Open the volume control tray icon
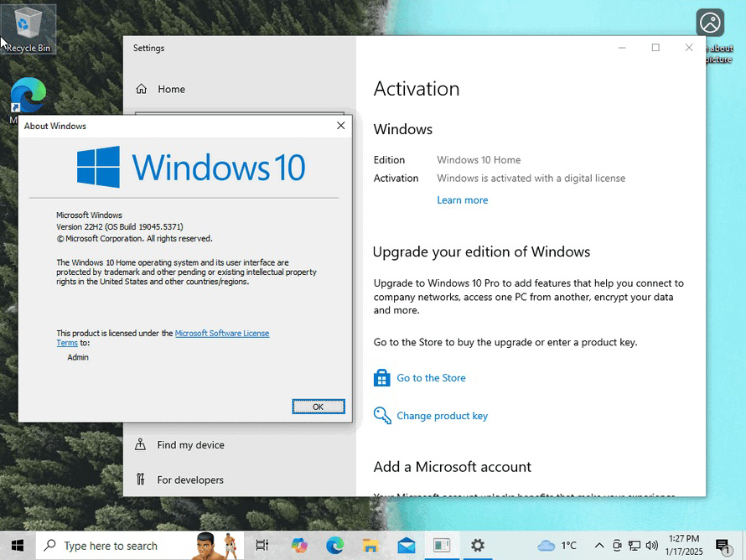This screenshot has width=746, height=560. 652,546
